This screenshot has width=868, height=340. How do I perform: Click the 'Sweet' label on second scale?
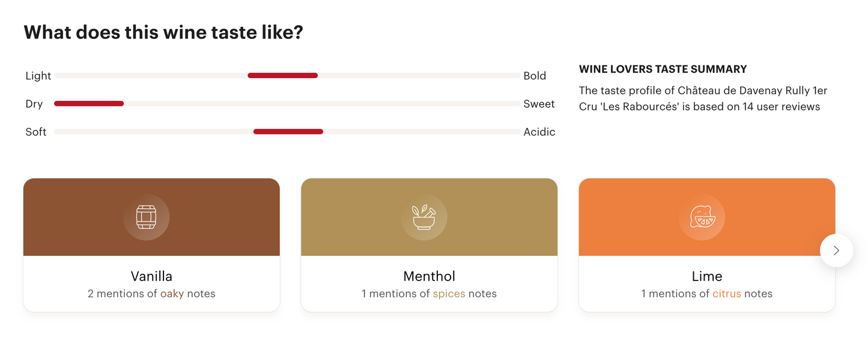click(539, 104)
